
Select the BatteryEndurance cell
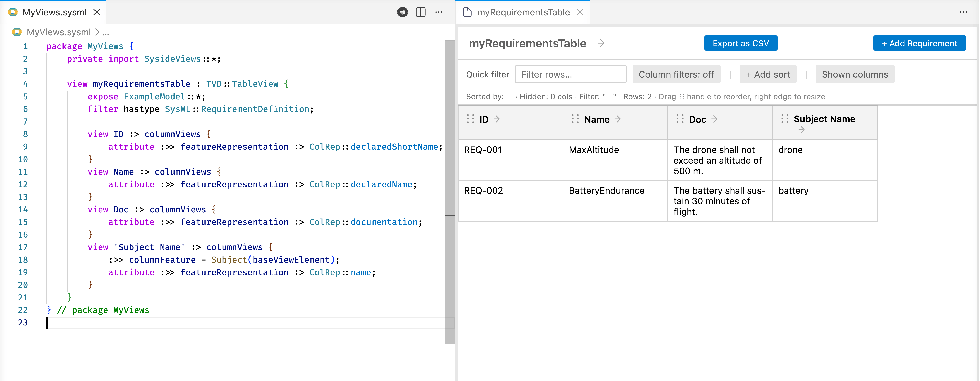pos(615,201)
